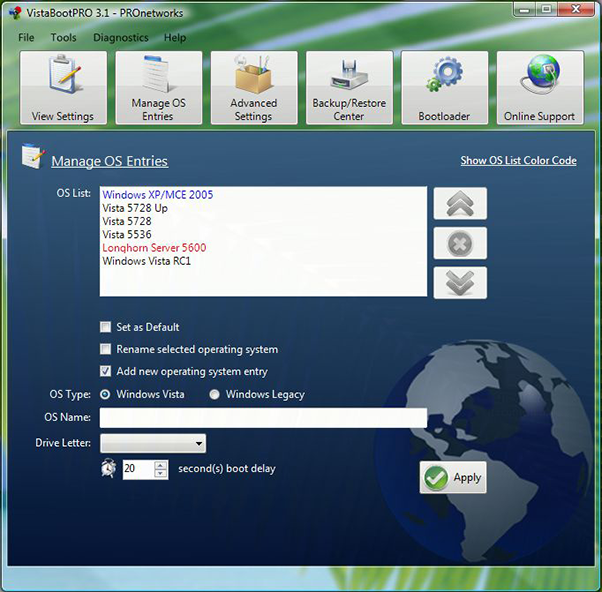Click the Manage OS Entries heading link
Image resolution: width=602 pixels, height=592 pixels.
coord(109,161)
